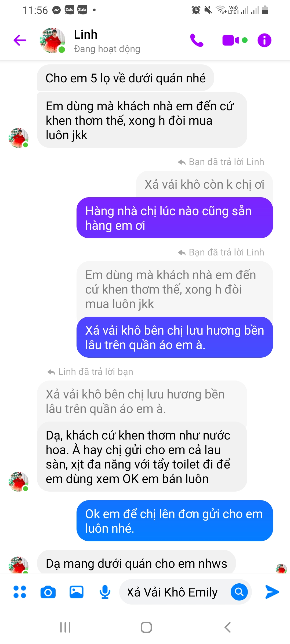This screenshot has height=644, width=290.
Task: Tap blue message 'Ok em để chị lên đơn'
Action: tap(175, 521)
